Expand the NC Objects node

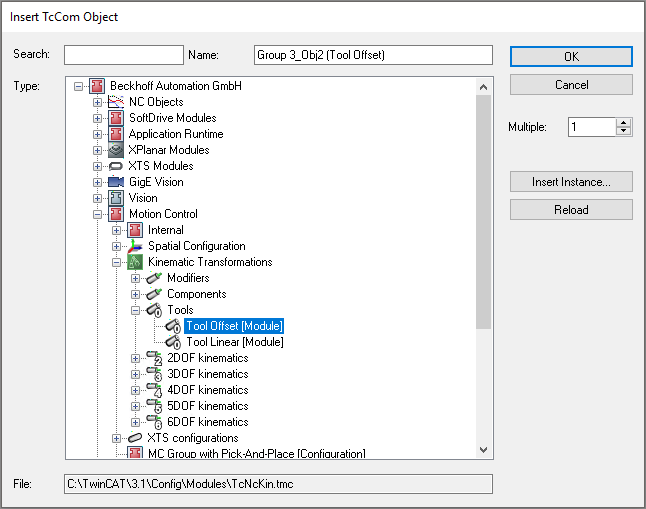97,102
